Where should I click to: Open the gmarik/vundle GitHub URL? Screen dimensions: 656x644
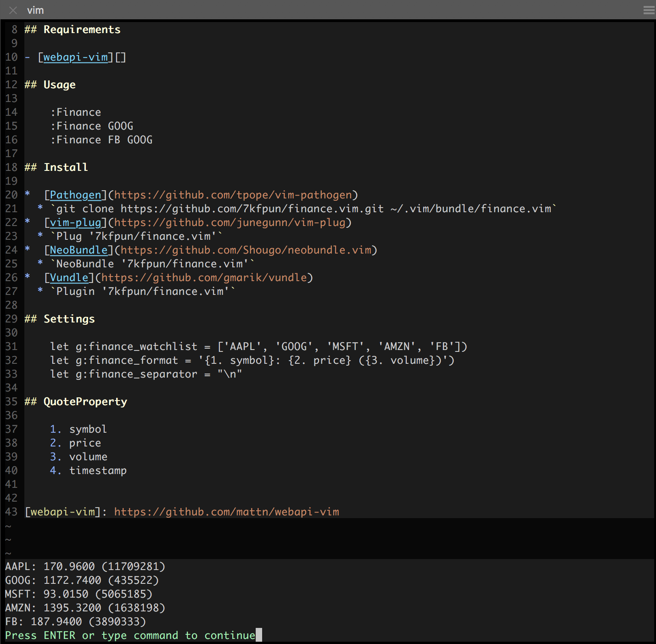tap(204, 278)
